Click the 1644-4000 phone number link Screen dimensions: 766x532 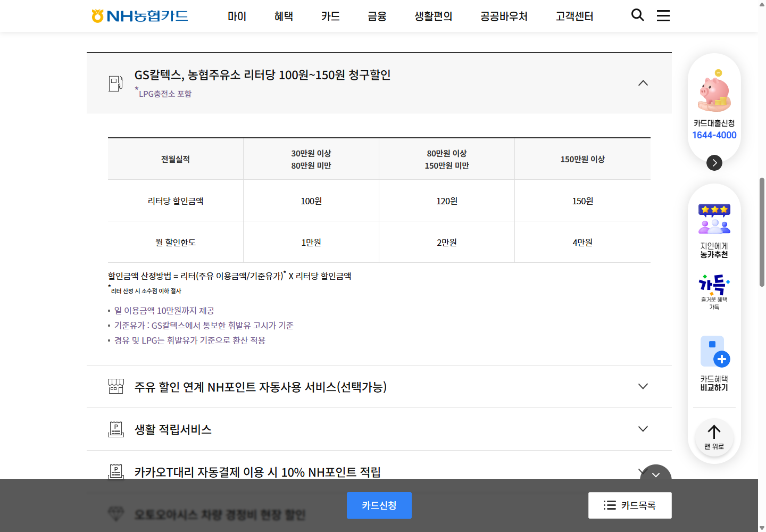click(x=714, y=135)
